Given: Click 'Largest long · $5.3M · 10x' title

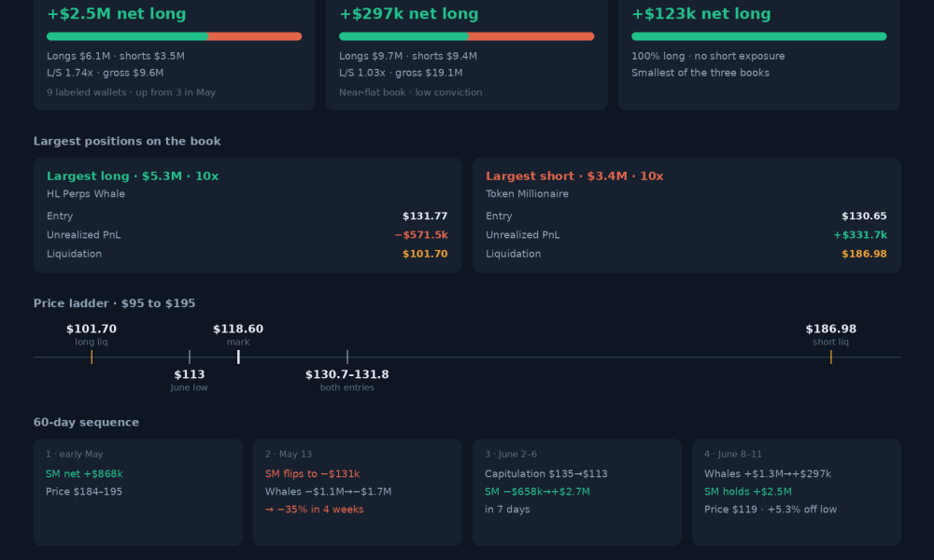Looking at the screenshot, I should 133,176.
